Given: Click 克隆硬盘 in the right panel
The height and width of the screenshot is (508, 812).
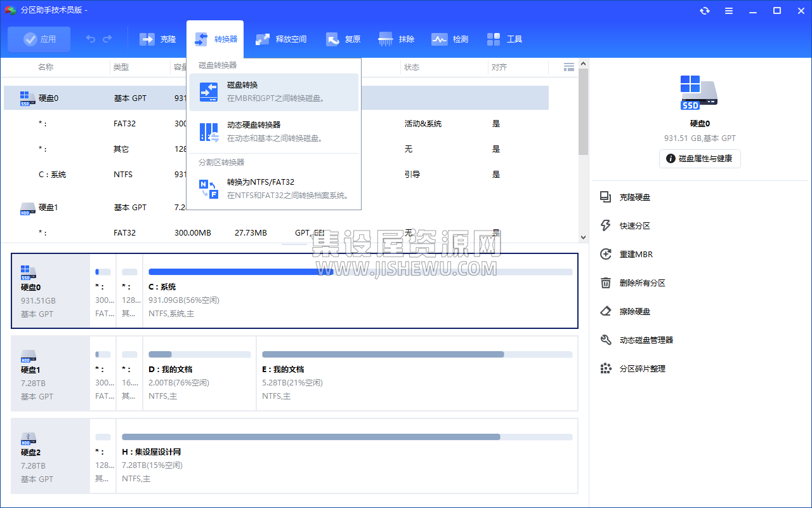Looking at the screenshot, I should point(634,197).
